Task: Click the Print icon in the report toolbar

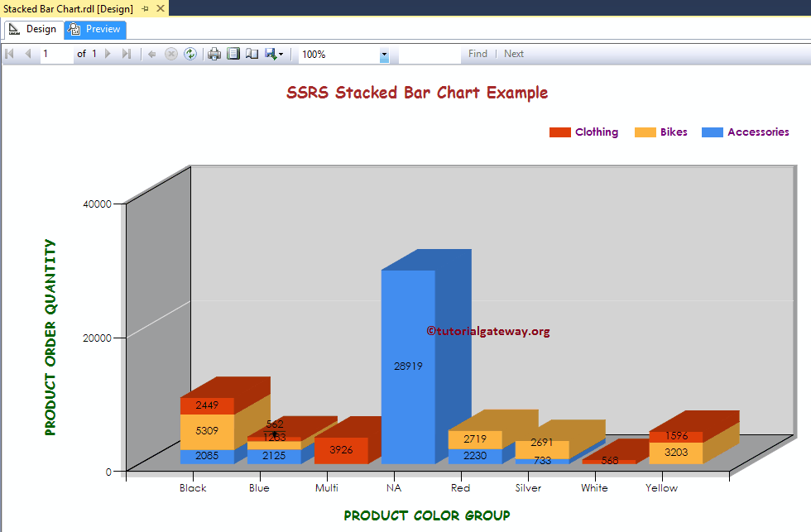Action: 214,54
